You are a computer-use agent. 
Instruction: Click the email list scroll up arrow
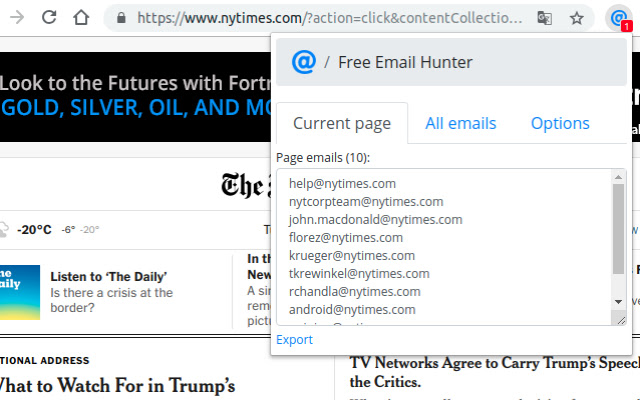tap(618, 177)
